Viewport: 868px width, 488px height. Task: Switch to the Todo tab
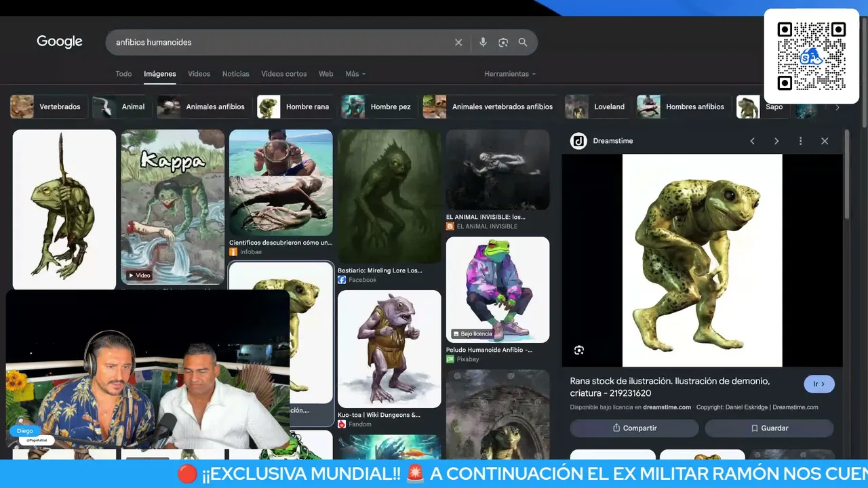(x=123, y=74)
